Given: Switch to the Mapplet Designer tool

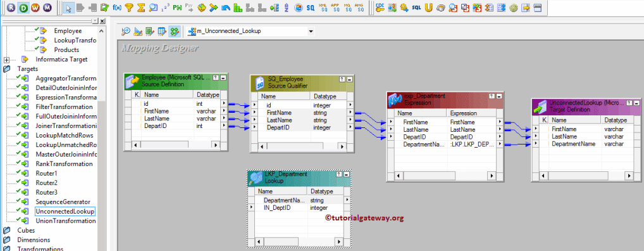Looking at the screenshot, I should click(162, 31).
